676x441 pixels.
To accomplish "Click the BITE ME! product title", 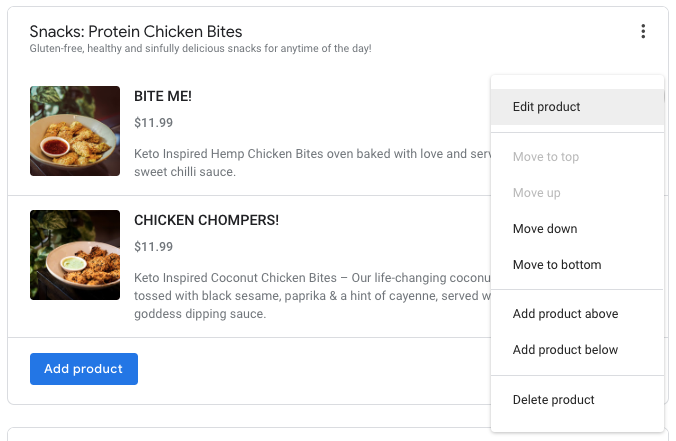I will pos(163,97).
